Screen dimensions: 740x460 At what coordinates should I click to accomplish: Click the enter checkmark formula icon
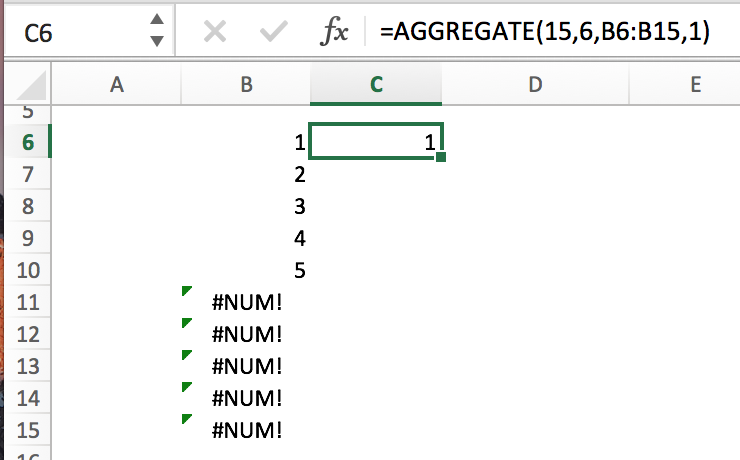(272, 32)
